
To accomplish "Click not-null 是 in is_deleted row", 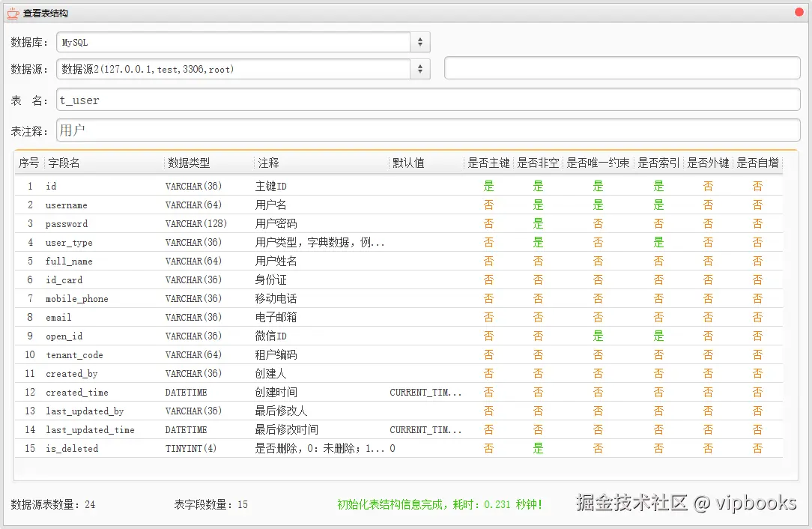I will (x=538, y=448).
